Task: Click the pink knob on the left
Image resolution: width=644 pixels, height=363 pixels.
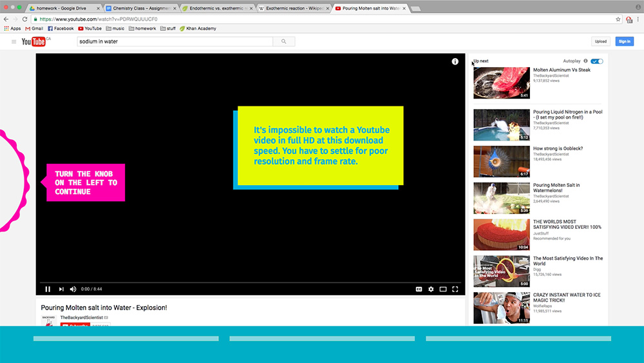Action: pyautogui.click(x=14, y=181)
